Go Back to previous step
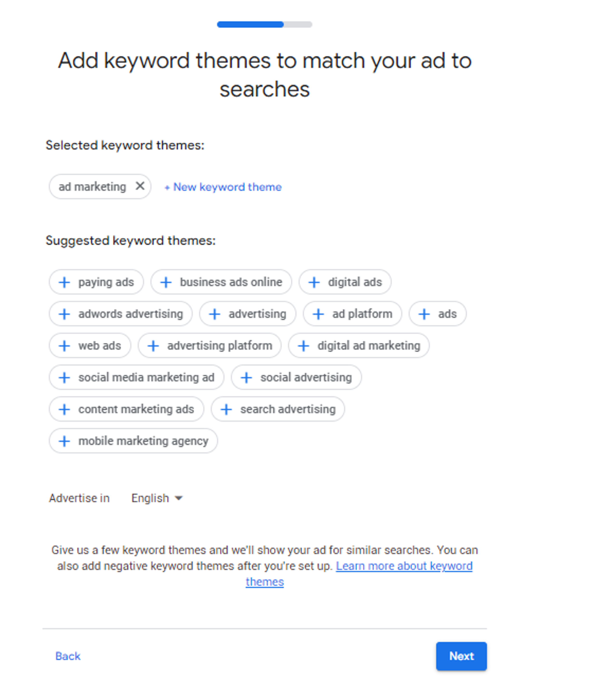The image size is (616, 699). (x=68, y=656)
